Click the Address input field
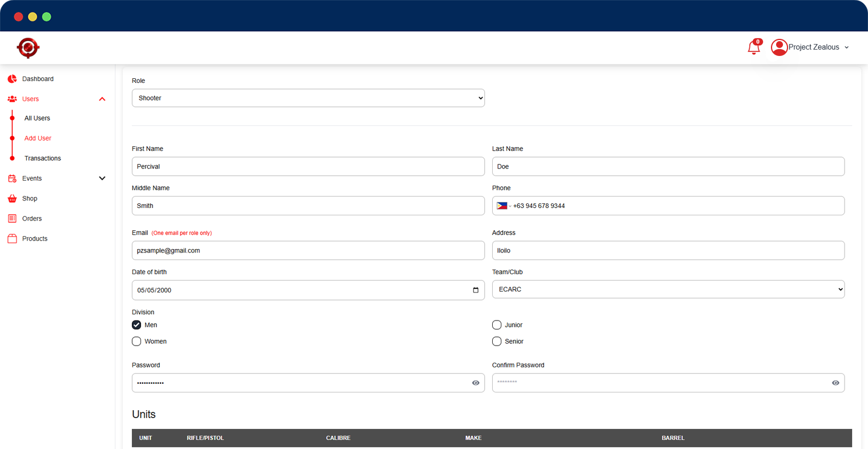The image size is (868, 449). coord(668,250)
